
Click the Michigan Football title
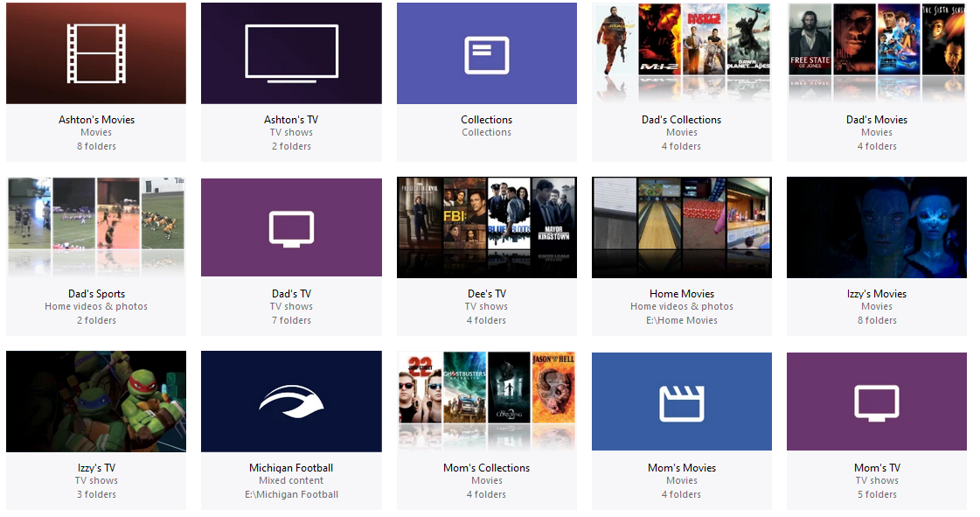click(x=291, y=468)
